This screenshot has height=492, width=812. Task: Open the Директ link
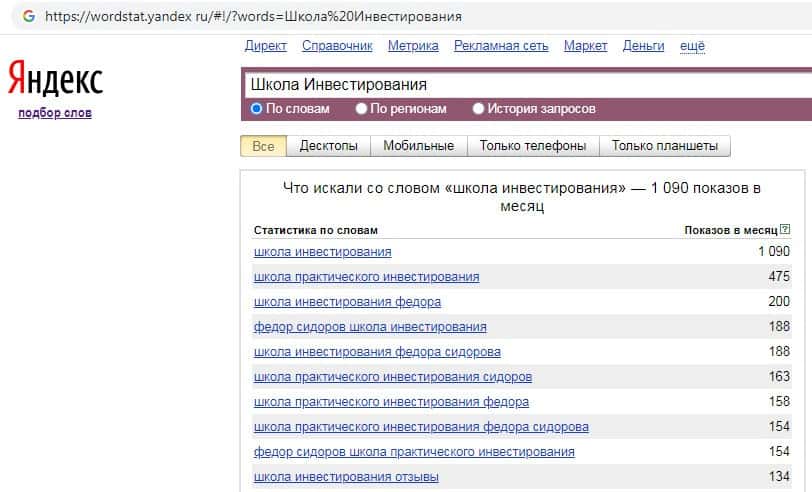[x=265, y=46]
